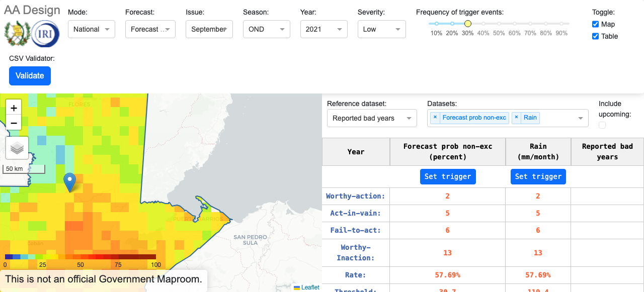This screenshot has width=644, height=292.
Task: Disable the Table toggle
Action: click(x=595, y=36)
